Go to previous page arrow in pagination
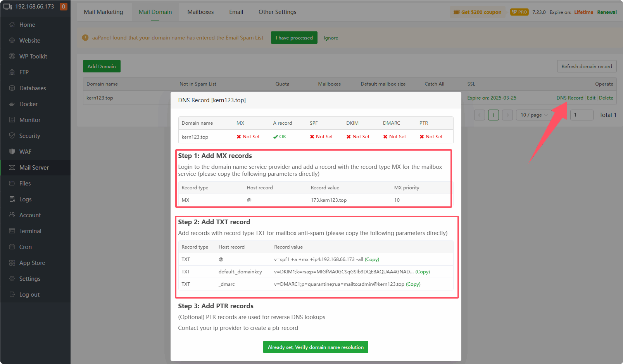The height and width of the screenshot is (364, 623). coord(480,115)
